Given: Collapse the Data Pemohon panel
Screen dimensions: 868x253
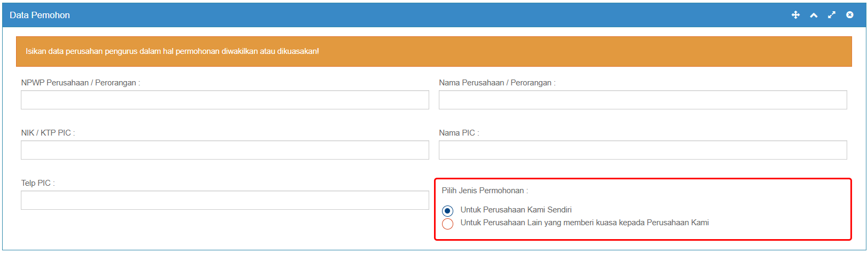Looking at the screenshot, I should click(813, 15).
